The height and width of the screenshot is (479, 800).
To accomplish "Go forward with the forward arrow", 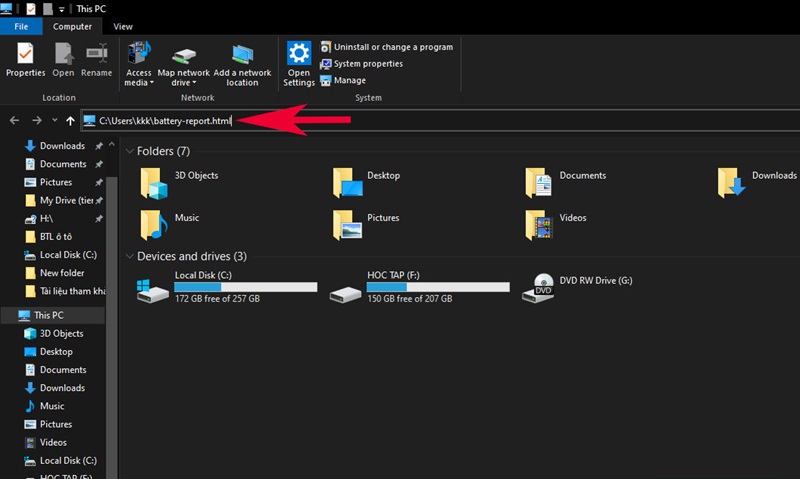I will (37, 120).
